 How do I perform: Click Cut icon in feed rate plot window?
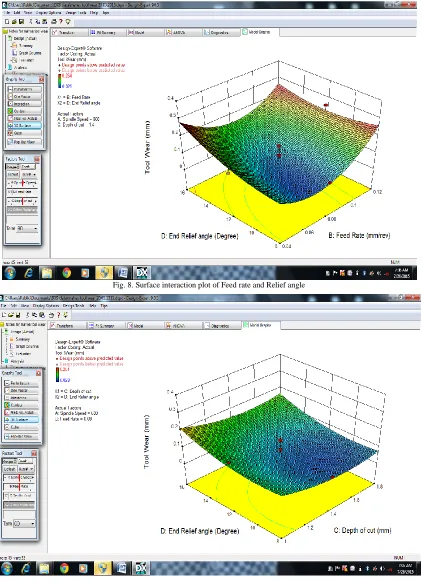[x=31, y=22]
